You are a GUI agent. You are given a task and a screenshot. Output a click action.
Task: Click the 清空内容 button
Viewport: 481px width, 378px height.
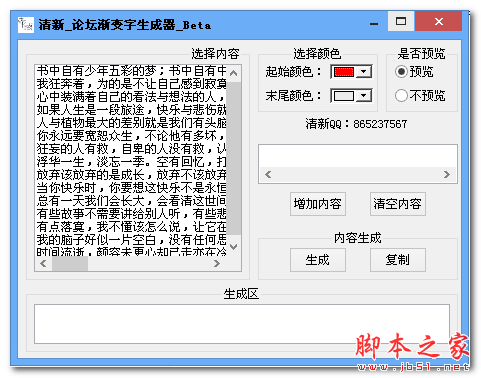pos(397,204)
